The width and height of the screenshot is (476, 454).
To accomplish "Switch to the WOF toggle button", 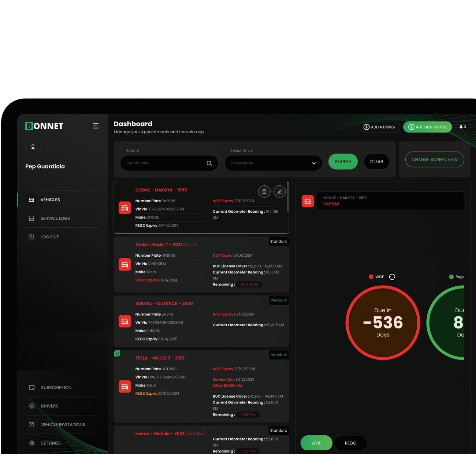I will coord(316,443).
